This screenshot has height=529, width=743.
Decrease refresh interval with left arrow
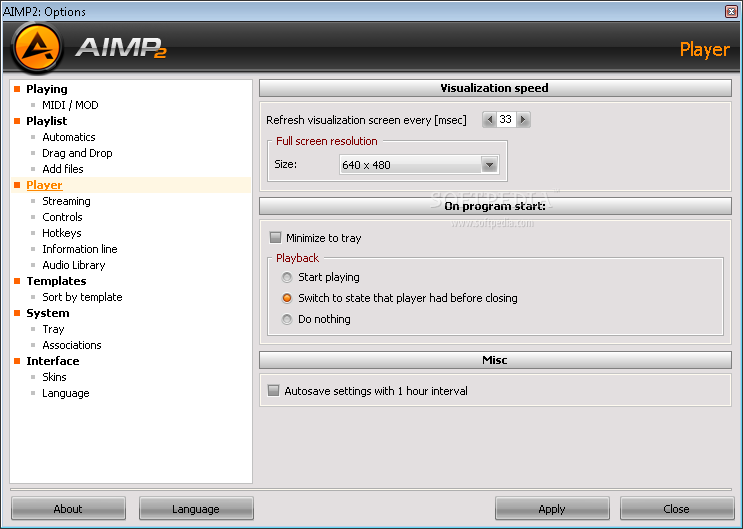[x=489, y=119]
